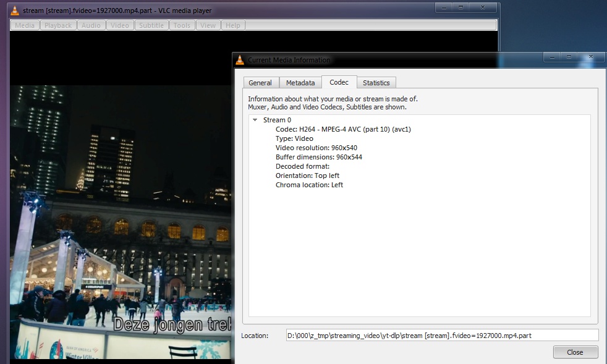
Task: Select the Codec tab
Action: [x=339, y=82]
